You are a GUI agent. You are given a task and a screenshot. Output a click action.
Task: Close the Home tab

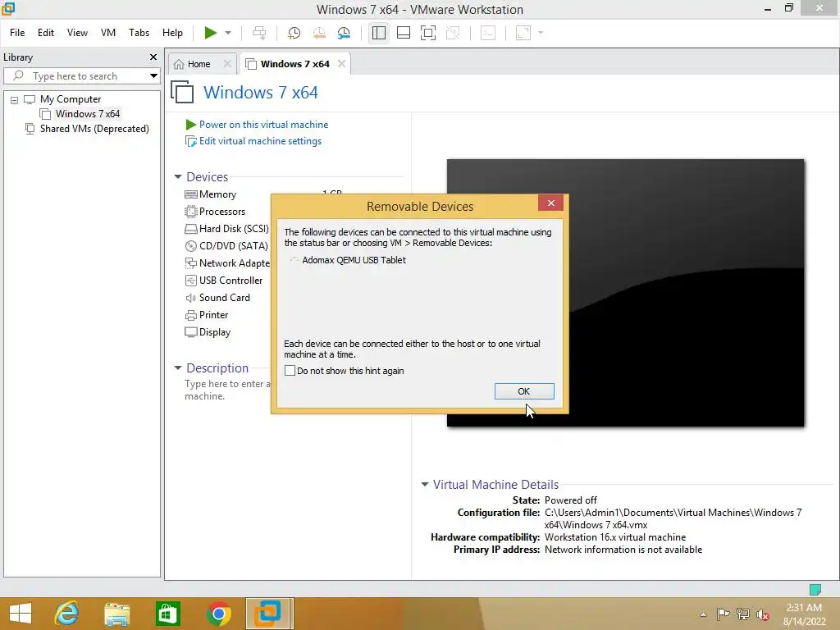coord(227,64)
